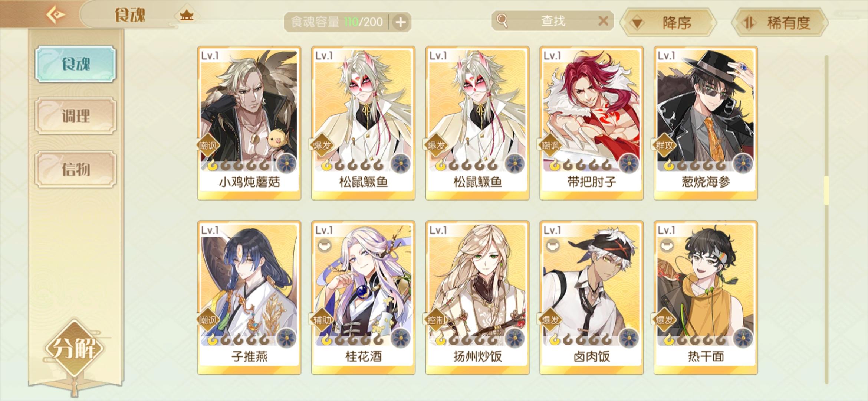Tap the pavilion home icon
This screenshot has height=401, width=868.
coord(187,16)
